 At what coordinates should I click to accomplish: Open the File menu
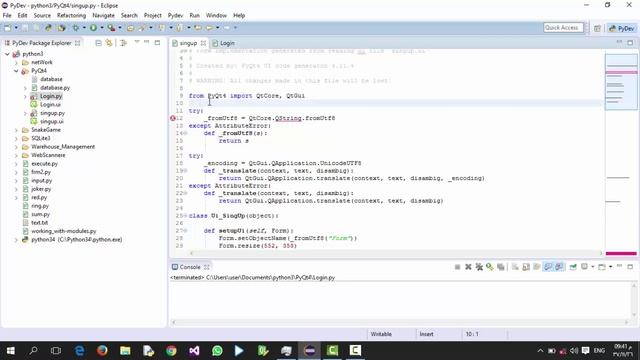tap(7, 15)
